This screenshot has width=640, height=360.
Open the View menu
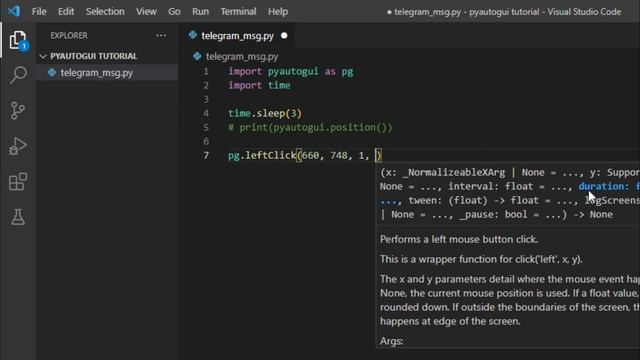(146, 11)
